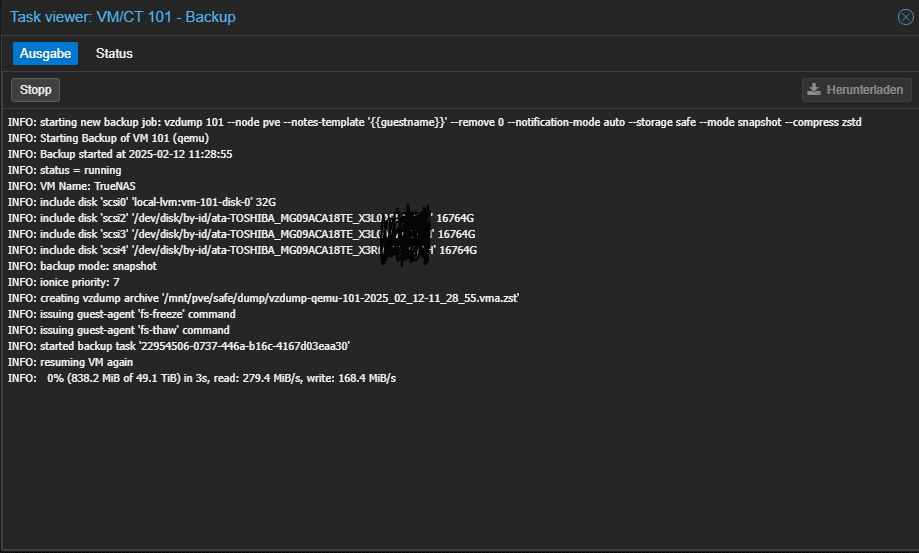Click the 'backup mode: snapshot' line
The height and width of the screenshot is (553, 919).
pos(82,266)
